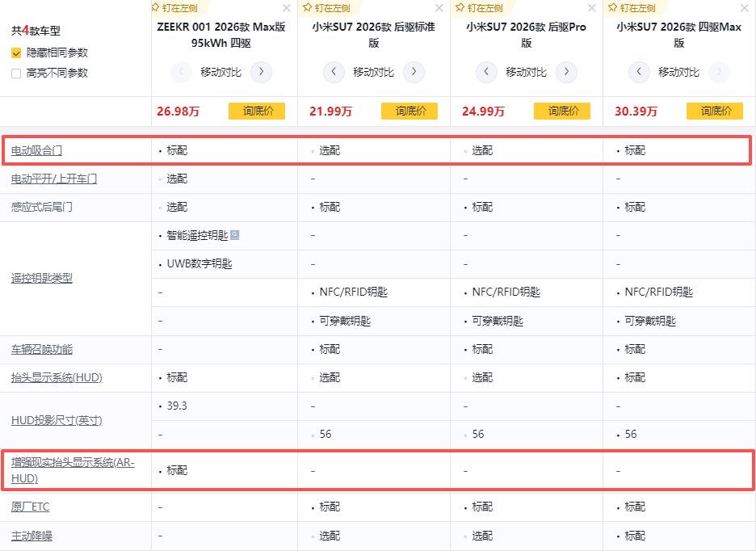Viewport: 756px width, 551px height.
Task: Open 电动平开/上开车门 parameter link
Action: tap(54, 179)
